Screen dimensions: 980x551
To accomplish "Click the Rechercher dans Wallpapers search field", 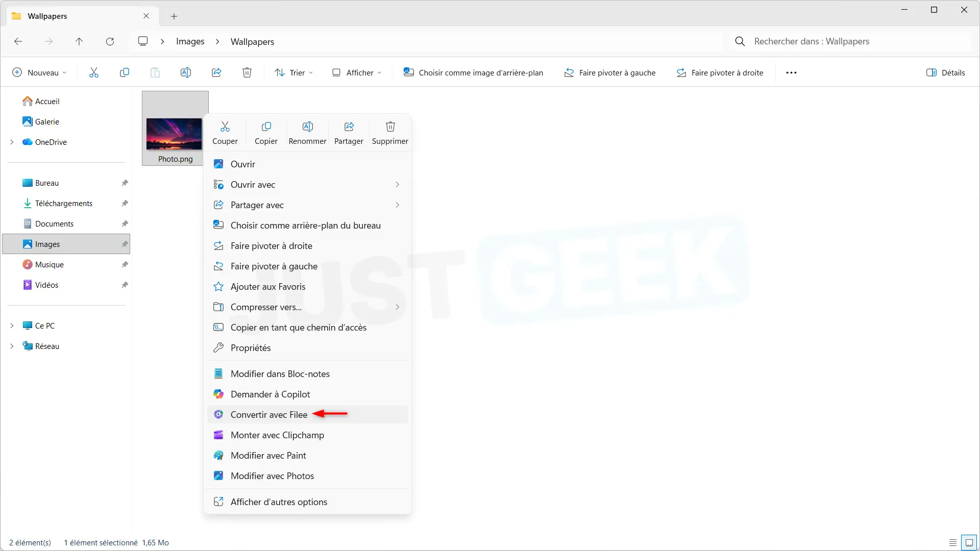I will [x=850, y=41].
